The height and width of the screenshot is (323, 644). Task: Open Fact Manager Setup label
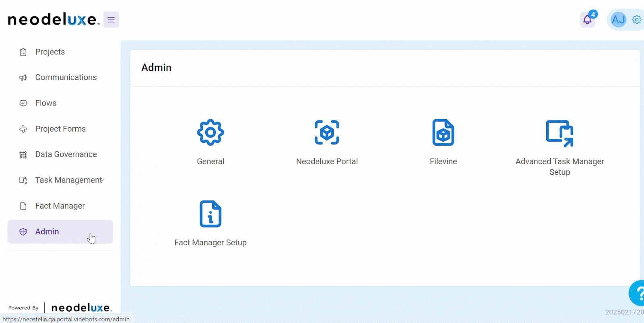(x=211, y=242)
